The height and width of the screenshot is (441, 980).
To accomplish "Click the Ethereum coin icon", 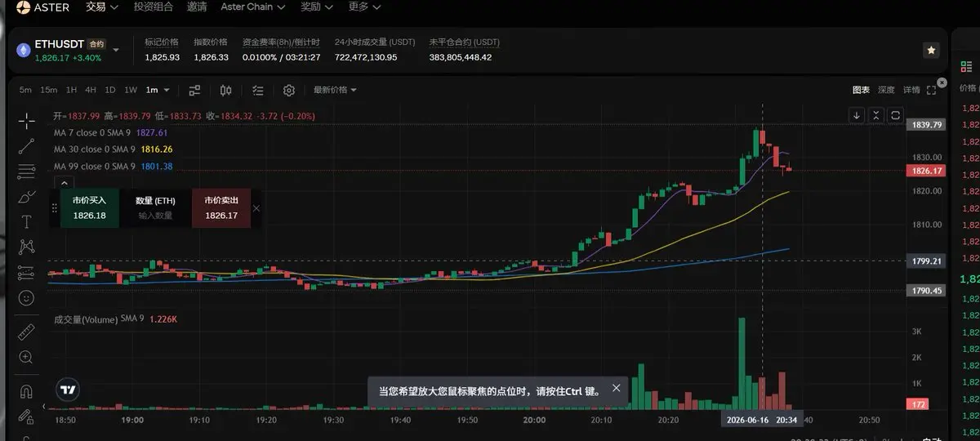I will (x=23, y=51).
